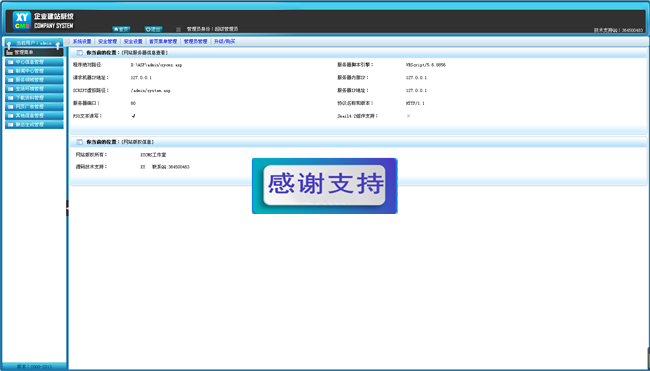
Task: Click the FSO文本读写 check mark
Action: tap(133, 116)
